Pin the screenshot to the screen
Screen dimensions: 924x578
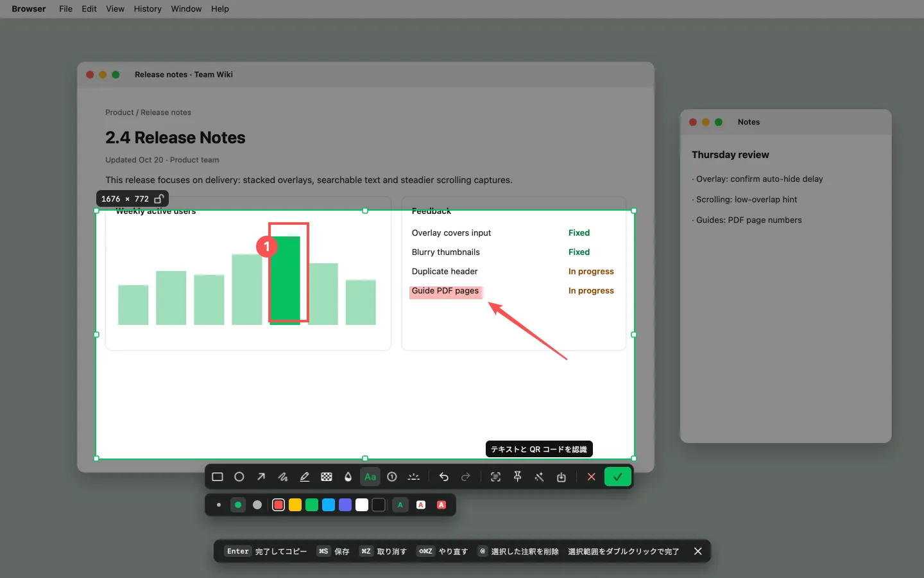[x=517, y=477]
